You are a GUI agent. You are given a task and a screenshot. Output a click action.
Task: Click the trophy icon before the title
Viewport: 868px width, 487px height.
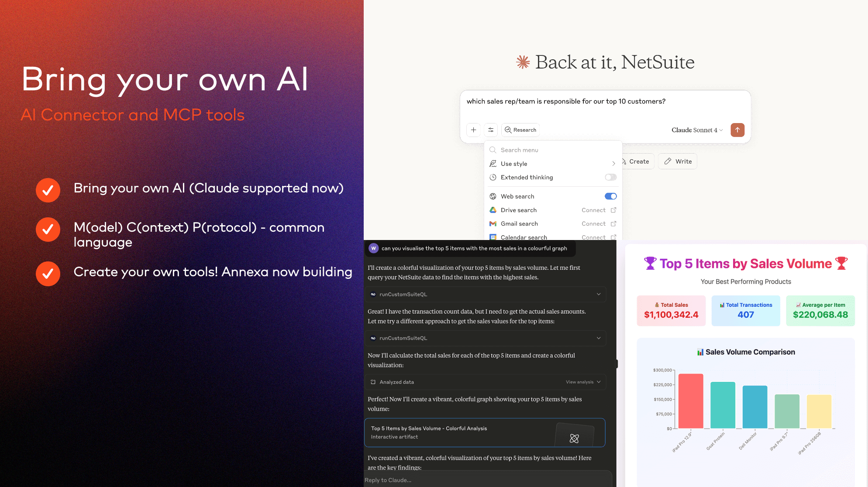point(650,263)
